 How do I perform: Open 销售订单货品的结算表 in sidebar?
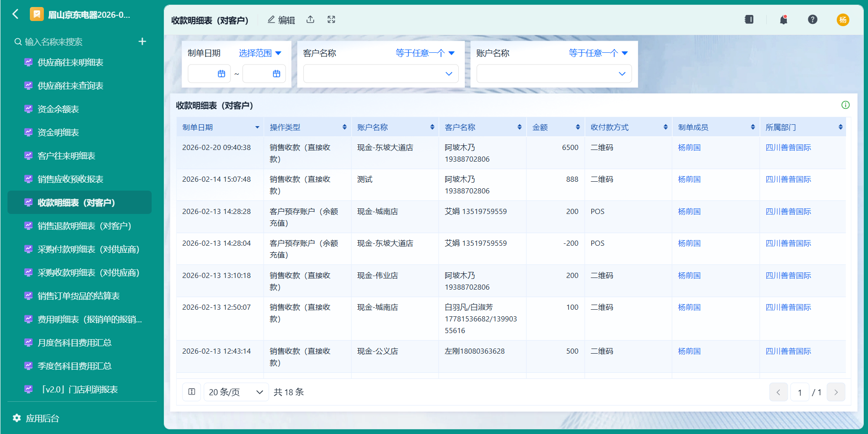pyautogui.click(x=78, y=296)
